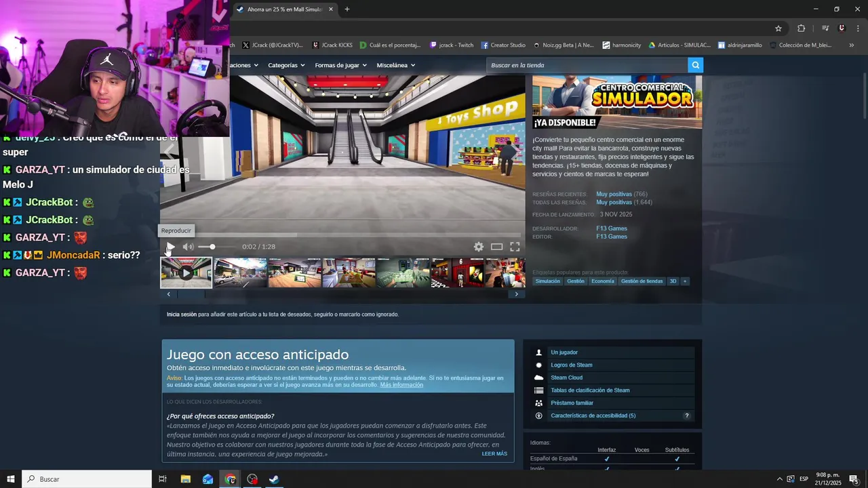This screenshot has width=868, height=488.
Task: Open a new browser tab
Action: [x=347, y=9]
